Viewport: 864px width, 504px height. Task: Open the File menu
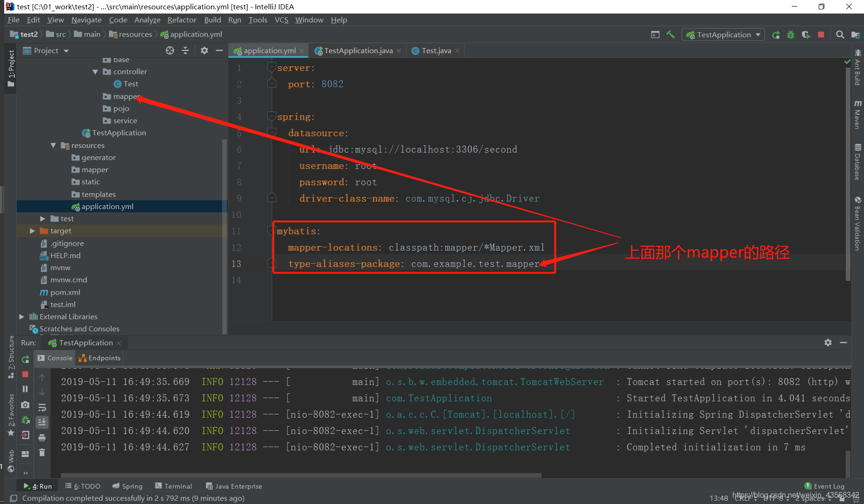tap(14, 20)
